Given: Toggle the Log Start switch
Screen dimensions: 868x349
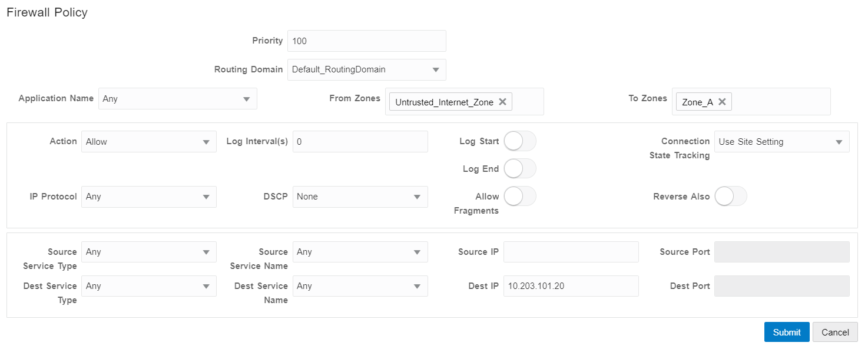Looking at the screenshot, I should pyautogui.click(x=520, y=141).
